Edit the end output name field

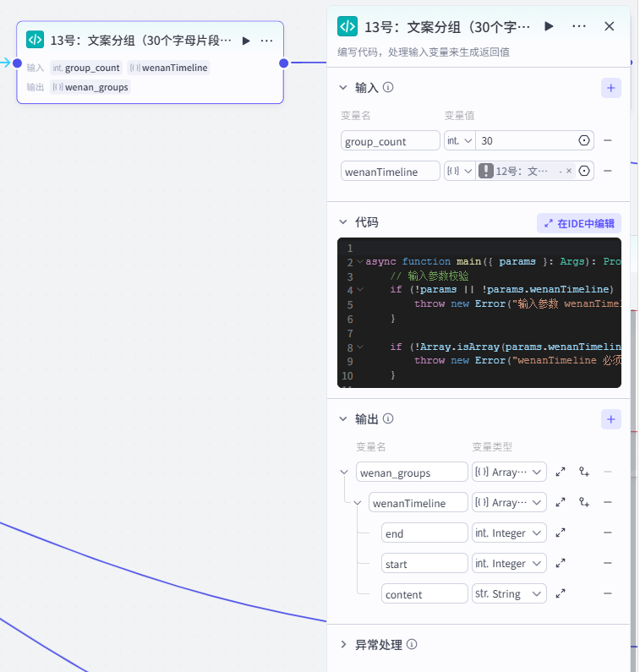424,533
